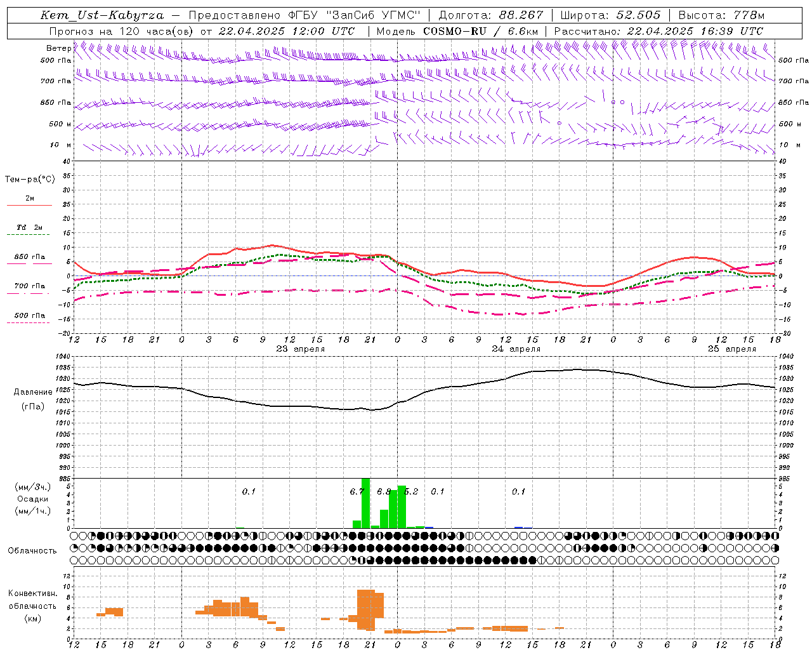Click the 1040 value on the left pressure axis
This screenshot has height=650, width=812.
(63, 357)
